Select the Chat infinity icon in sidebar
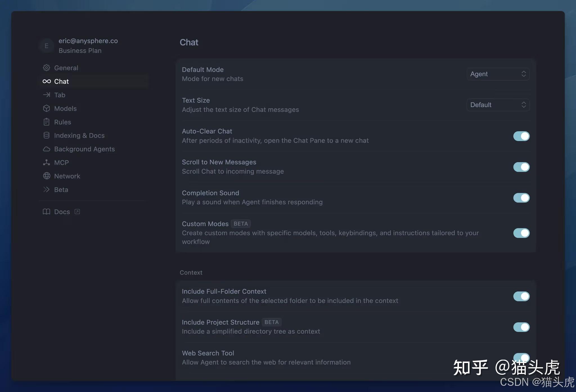Viewport: 576px width, 392px height. coord(47,81)
